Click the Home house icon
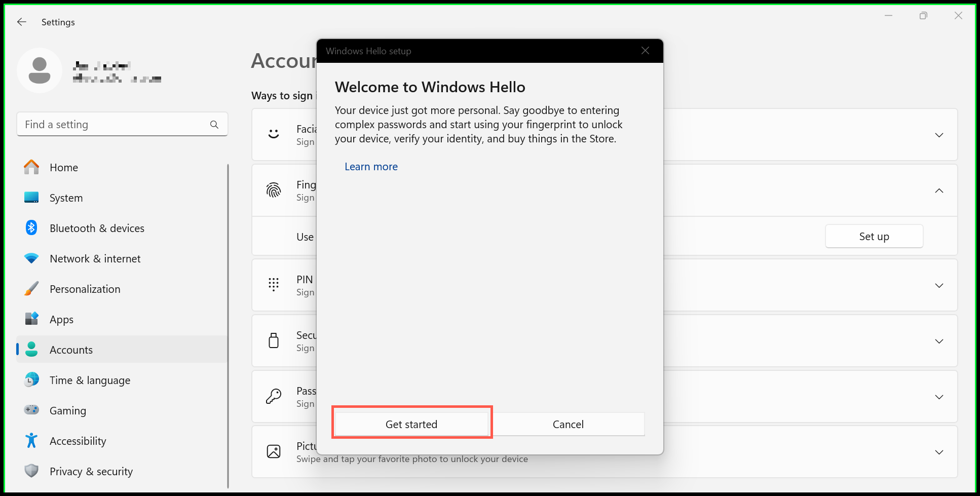980x496 pixels. pos(31,167)
